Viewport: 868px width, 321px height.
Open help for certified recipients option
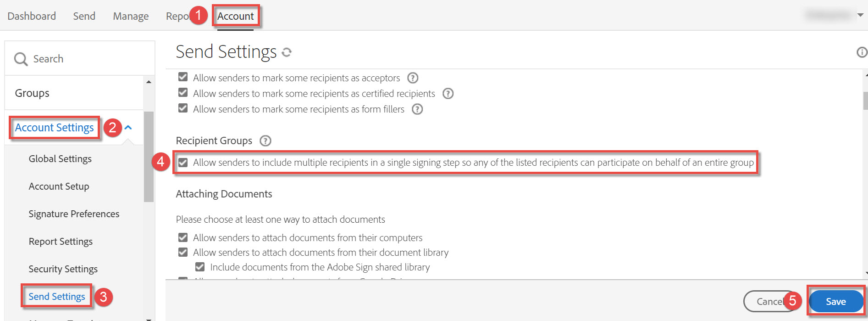coord(448,94)
